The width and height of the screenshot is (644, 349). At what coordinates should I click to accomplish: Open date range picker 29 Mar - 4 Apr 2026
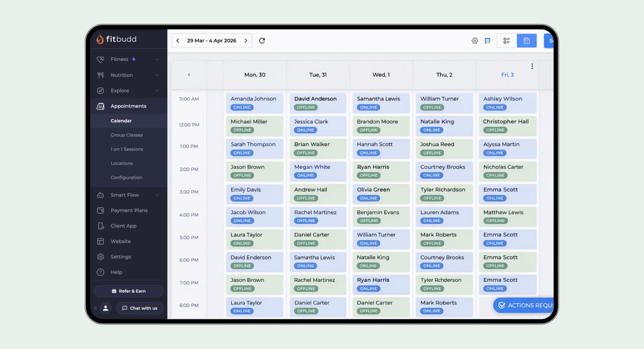tap(211, 41)
